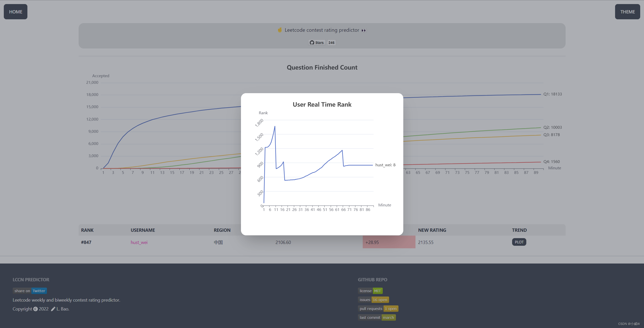
Task: Click the PLOT trend button
Action: pos(519,242)
